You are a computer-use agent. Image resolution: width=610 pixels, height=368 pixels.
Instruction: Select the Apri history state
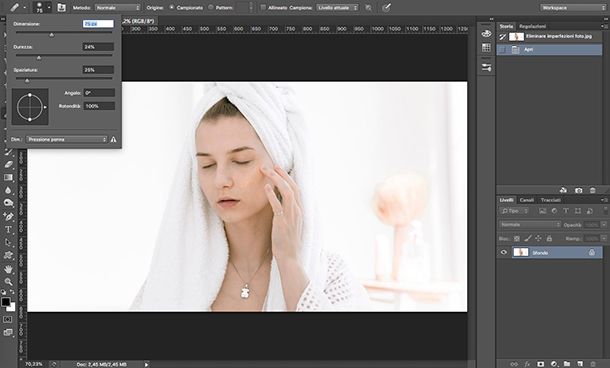549,49
